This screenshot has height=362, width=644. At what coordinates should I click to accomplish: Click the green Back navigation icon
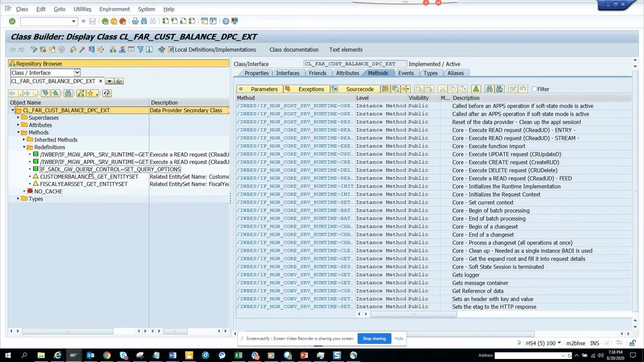105,21
